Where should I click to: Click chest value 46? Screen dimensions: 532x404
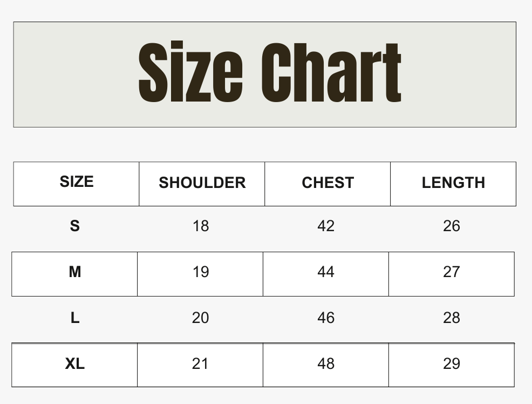point(326,318)
